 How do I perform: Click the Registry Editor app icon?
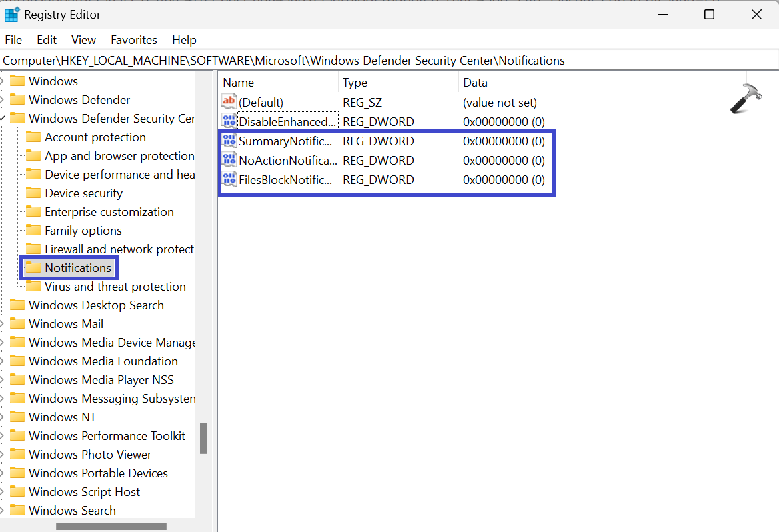pyautogui.click(x=12, y=14)
